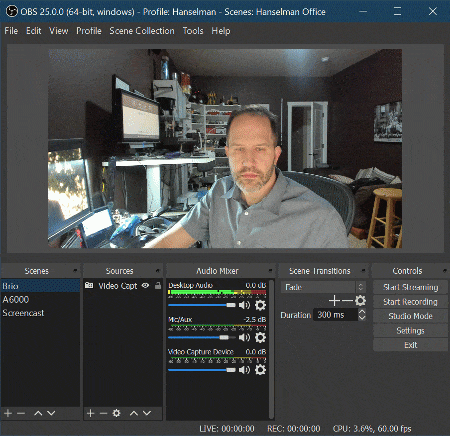Mute Mic/Aux speaker icon

click(x=244, y=337)
